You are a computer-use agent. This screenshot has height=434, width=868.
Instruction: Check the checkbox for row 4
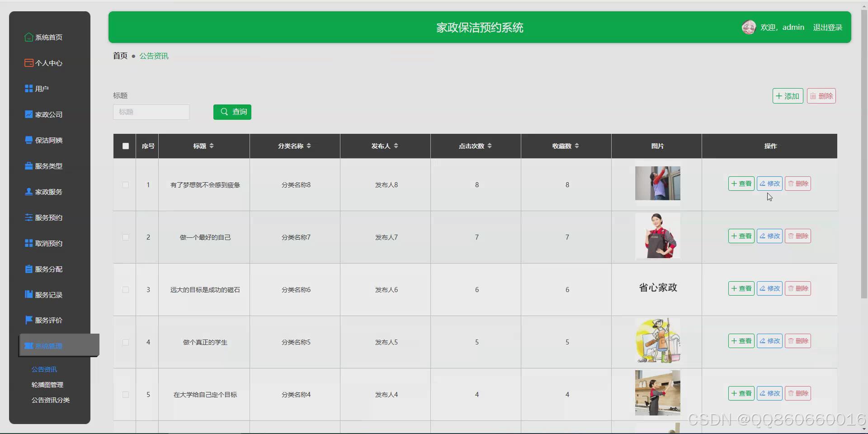pos(126,342)
